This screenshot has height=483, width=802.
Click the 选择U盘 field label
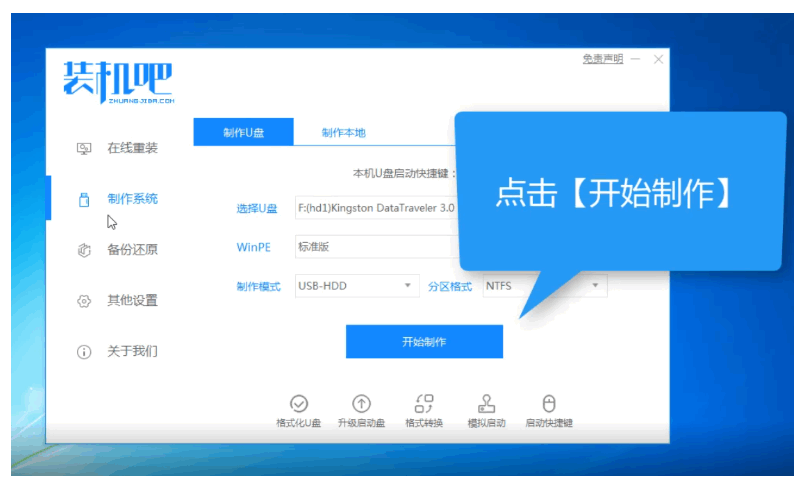(x=257, y=209)
